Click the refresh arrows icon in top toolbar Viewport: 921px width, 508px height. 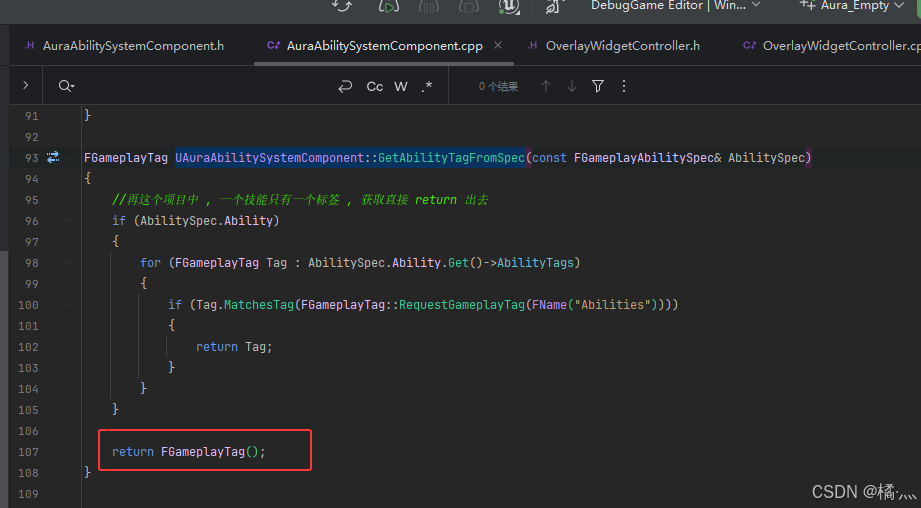click(342, 6)
